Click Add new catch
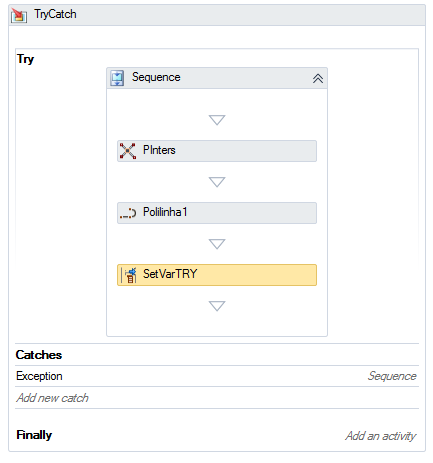Viewport: 433px width, 463px height. pyautogui.click(x=52, y=398)
